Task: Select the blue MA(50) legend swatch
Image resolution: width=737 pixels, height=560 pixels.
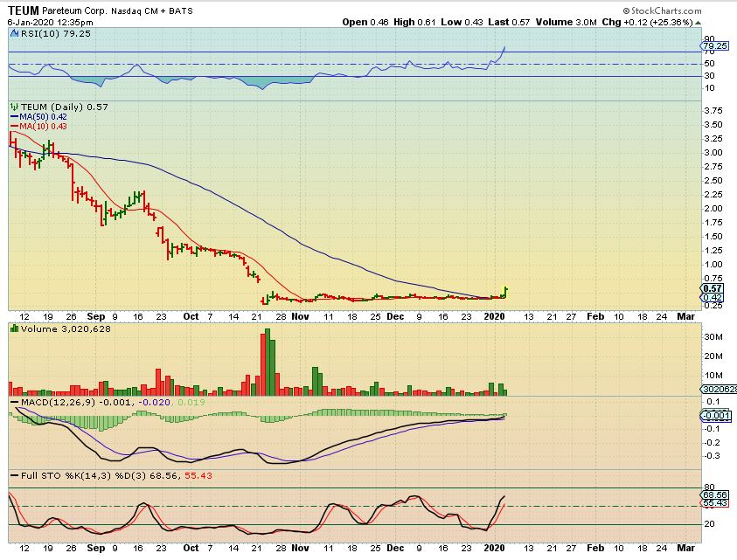Action: [x=12, y=116]
